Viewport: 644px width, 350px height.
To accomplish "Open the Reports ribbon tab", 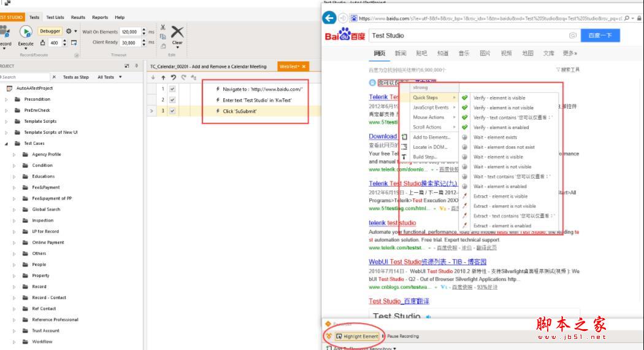I will (100, 17).
